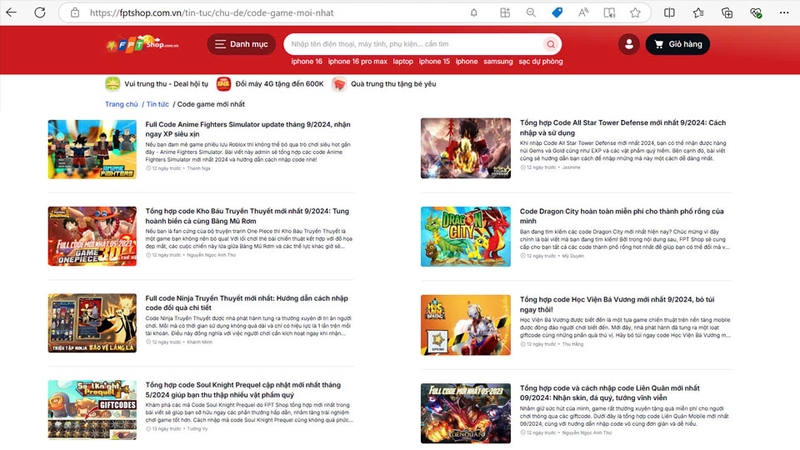The image size is (800, 450).
Task: Reload the page with the refresh icon
Action: (x=40, y=13)
